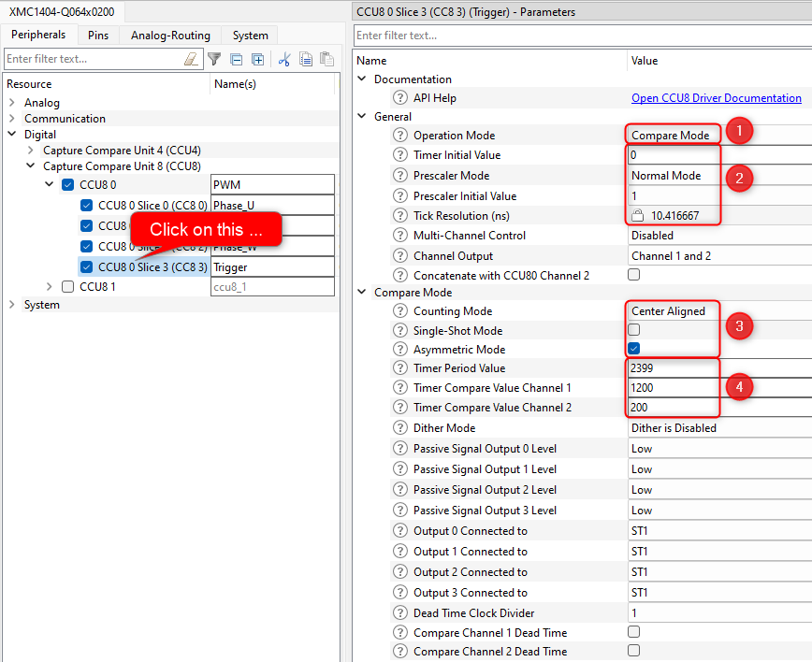Clear the filter text with the eraser icon
812x662 pixels.
point(191,59)
